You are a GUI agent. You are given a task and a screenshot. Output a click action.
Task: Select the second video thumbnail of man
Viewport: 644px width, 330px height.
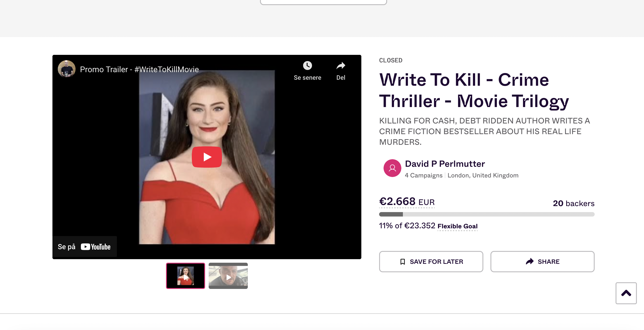click(228, 276)
